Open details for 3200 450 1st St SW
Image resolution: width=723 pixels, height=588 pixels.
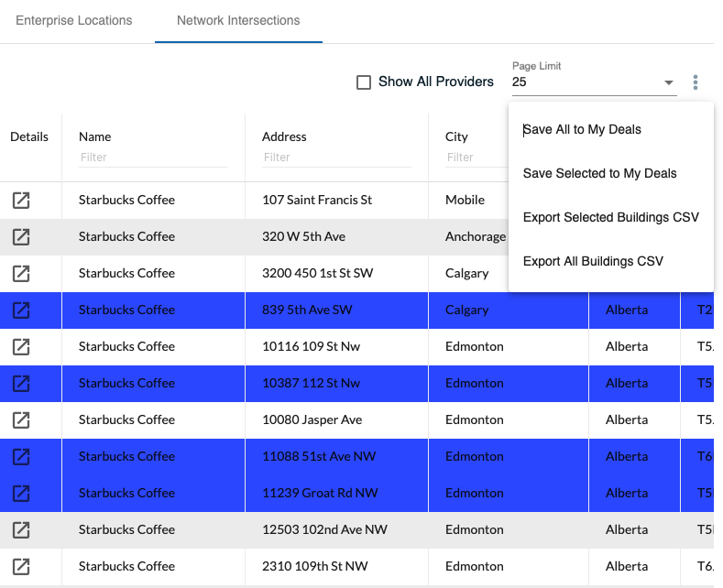21,273
